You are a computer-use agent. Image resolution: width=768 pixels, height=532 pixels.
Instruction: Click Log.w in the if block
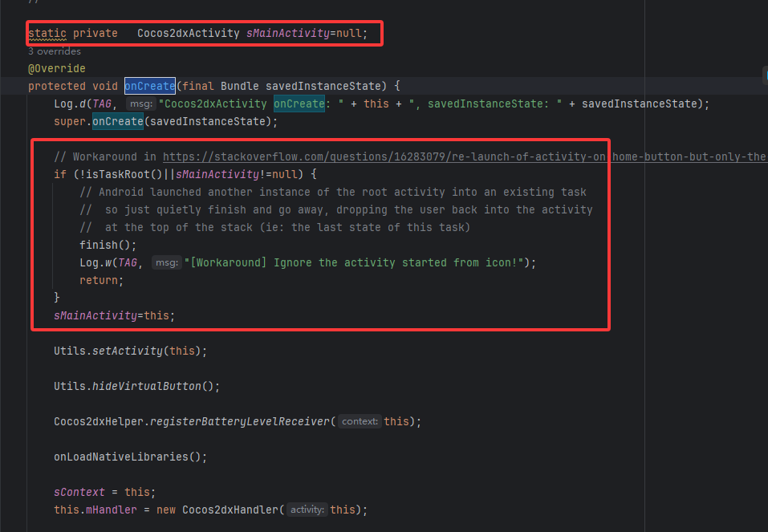pyautogui.click(x=95, y=262)
